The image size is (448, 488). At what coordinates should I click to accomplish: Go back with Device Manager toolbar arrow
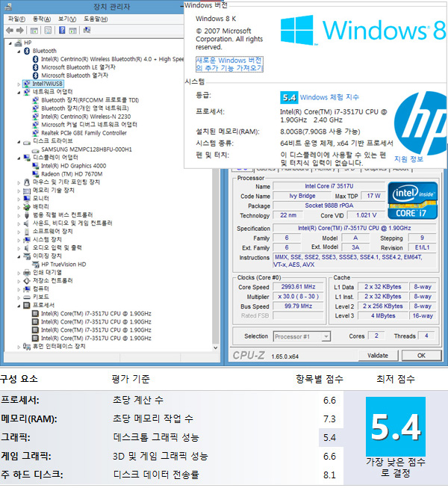click(x=10, y=30)
